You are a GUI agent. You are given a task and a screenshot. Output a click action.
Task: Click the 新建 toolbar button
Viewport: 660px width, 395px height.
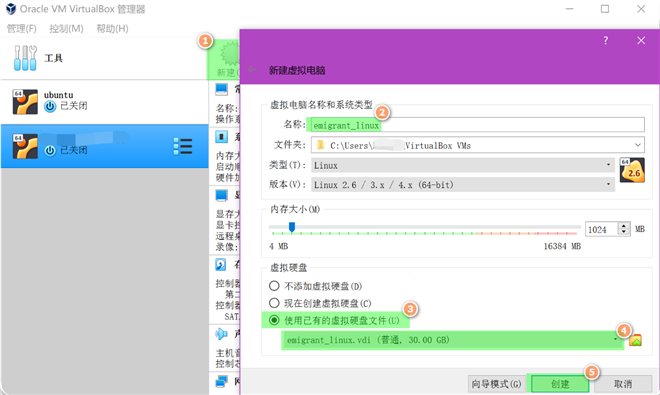coord(224,60)
